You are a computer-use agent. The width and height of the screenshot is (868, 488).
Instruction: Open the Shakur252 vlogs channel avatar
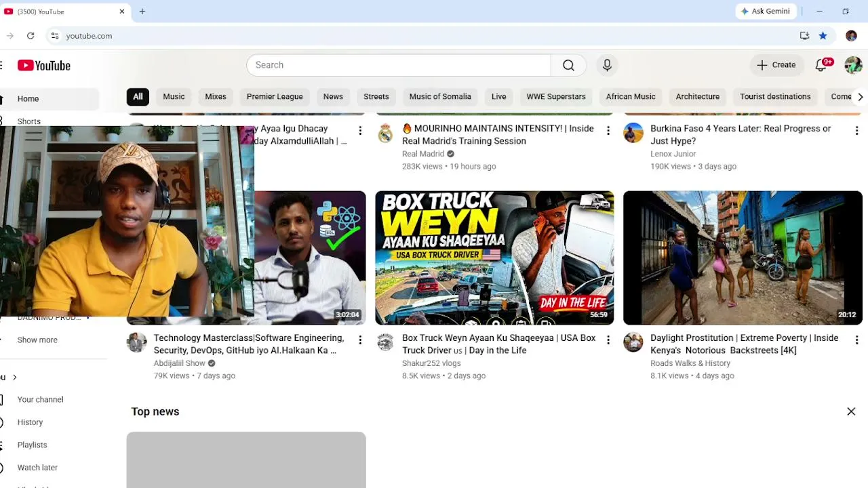(385, 342)
